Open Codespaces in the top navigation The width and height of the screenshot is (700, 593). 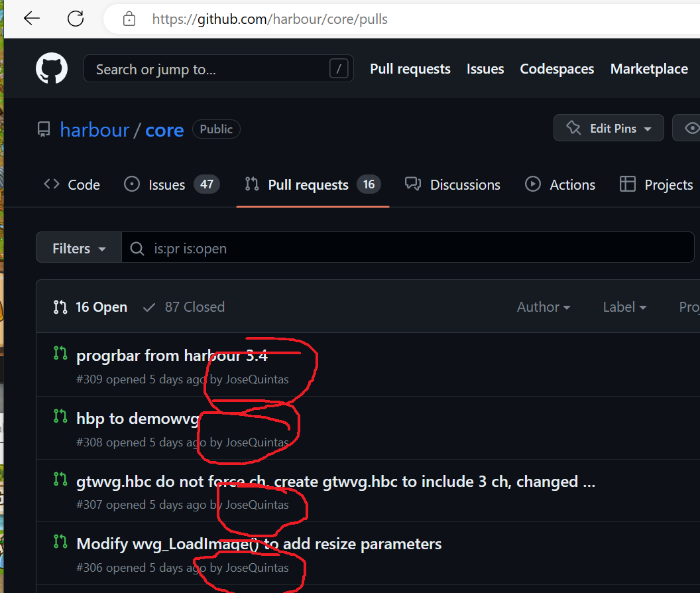pos(557,69)
